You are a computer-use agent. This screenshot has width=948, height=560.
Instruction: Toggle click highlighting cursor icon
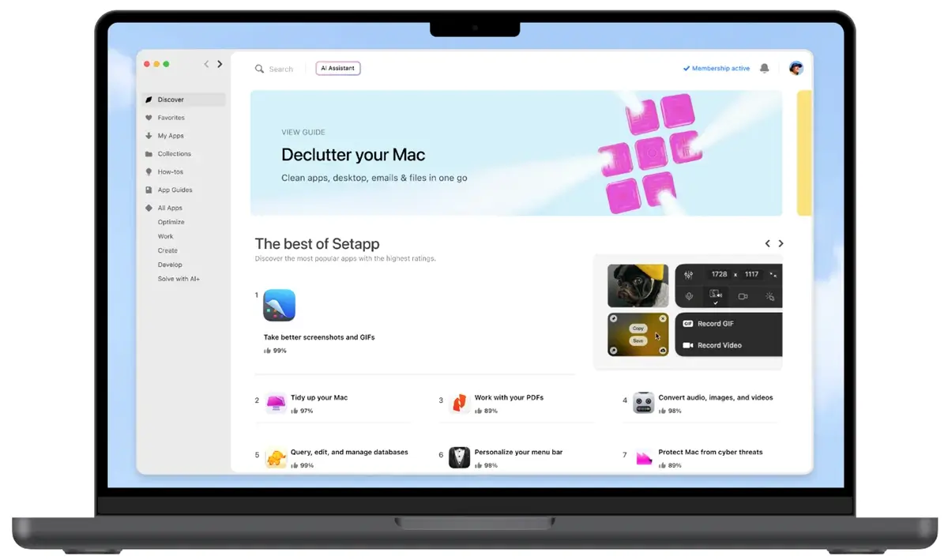pos(769,297)
